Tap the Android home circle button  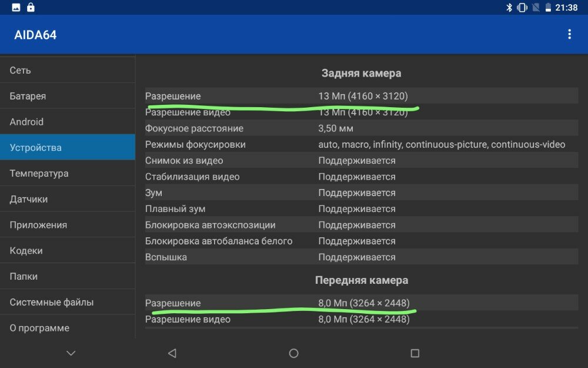tap(293, 353)
